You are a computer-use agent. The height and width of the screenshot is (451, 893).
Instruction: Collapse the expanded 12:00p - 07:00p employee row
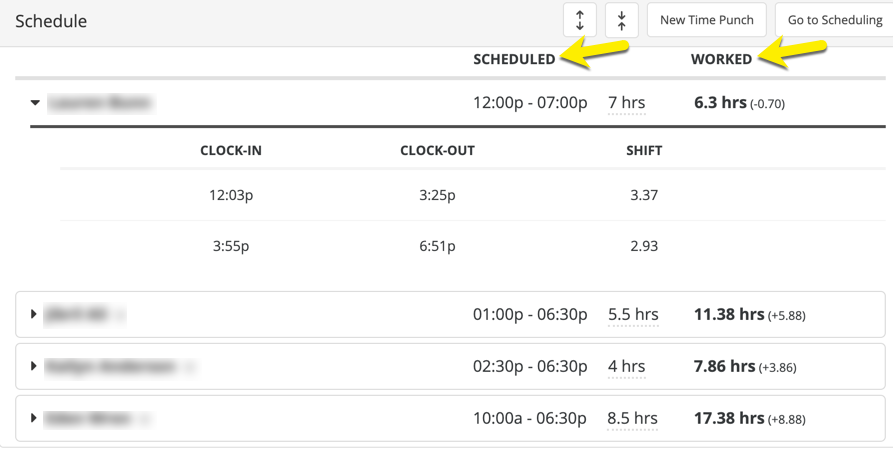(x=35, y=103)
